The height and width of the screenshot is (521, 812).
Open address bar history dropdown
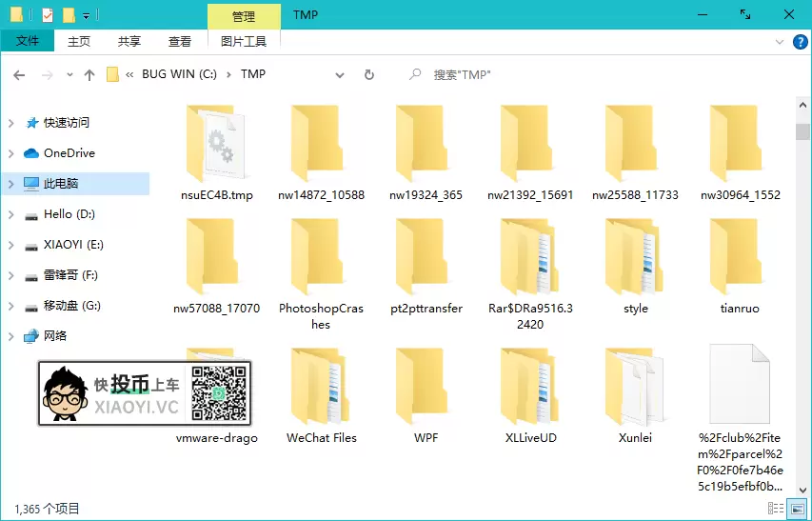tap(340, 75)
